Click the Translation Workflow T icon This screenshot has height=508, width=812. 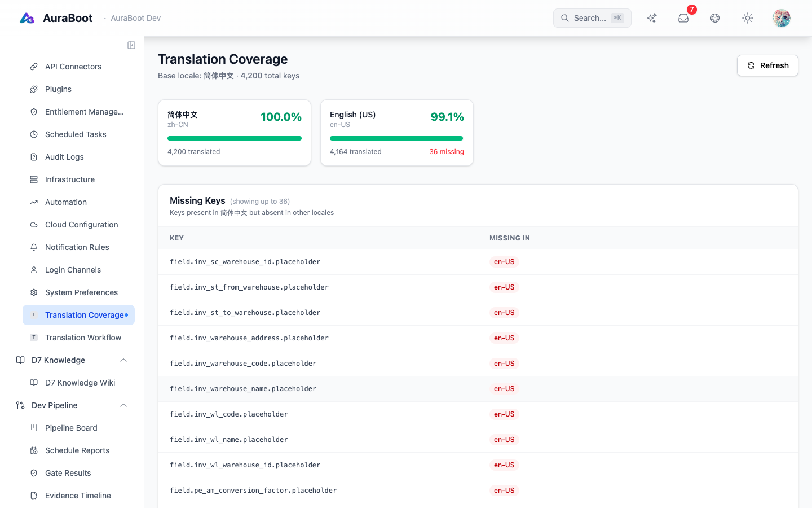coord(34,338)
